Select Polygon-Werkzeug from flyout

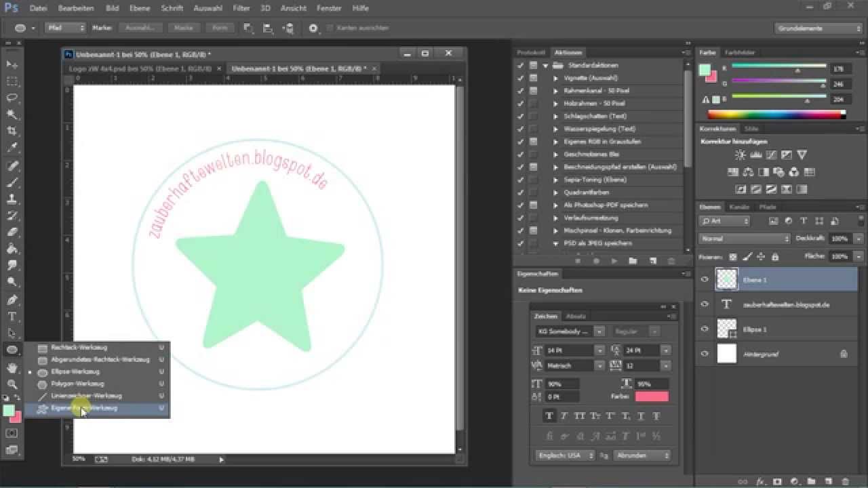pyautogui.click(x=78, y=384)
